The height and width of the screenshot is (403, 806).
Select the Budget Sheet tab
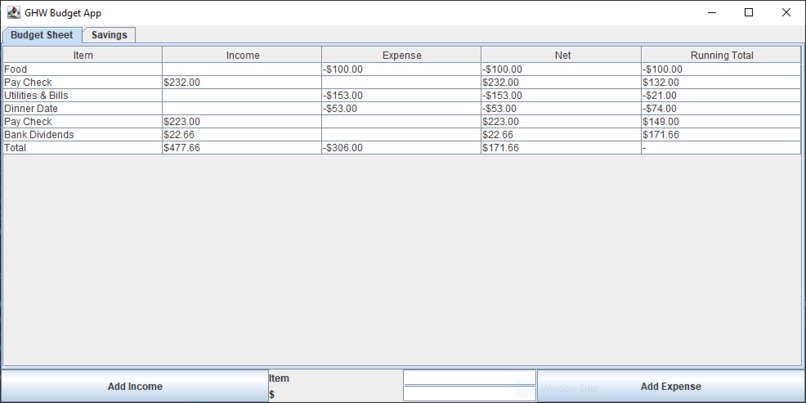coord(42,35)
